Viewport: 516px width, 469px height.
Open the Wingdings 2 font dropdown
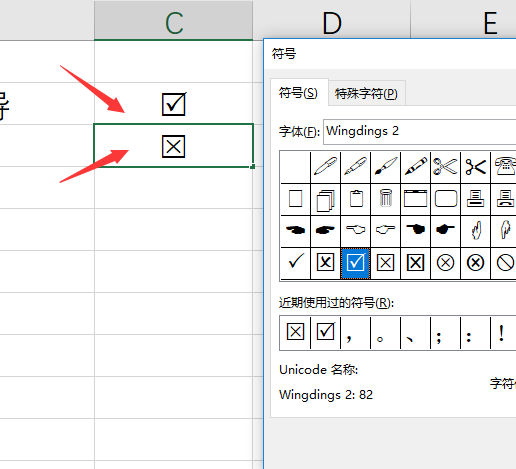point(419,131)
